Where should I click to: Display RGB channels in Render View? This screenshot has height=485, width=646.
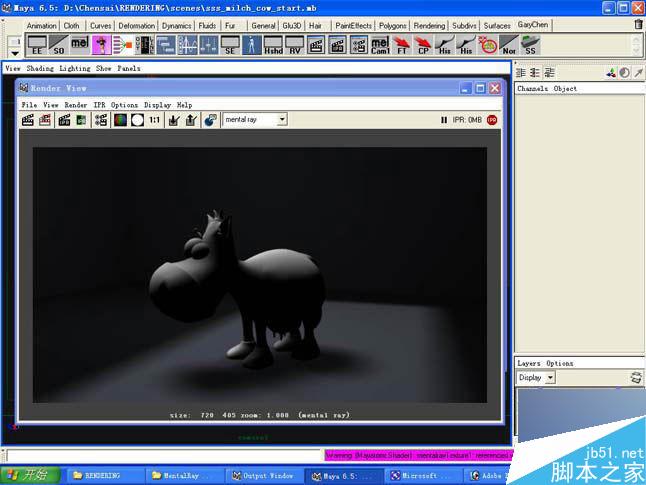120,120
